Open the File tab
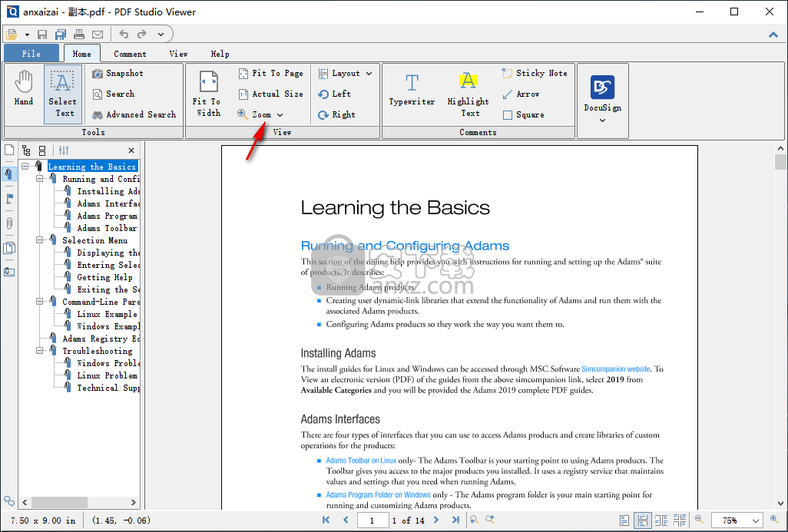This screenshot has width=788, height=532. coord(31,53)
